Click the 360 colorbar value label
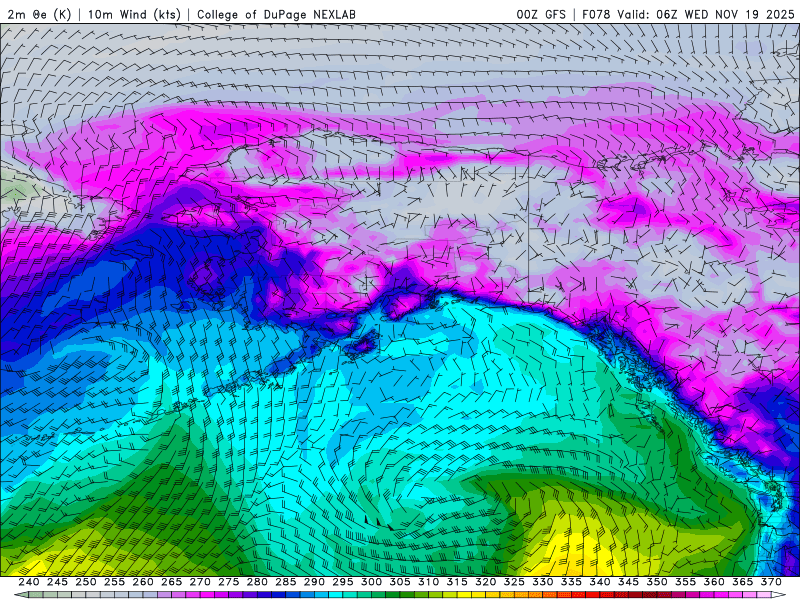 tap(714, 582)
